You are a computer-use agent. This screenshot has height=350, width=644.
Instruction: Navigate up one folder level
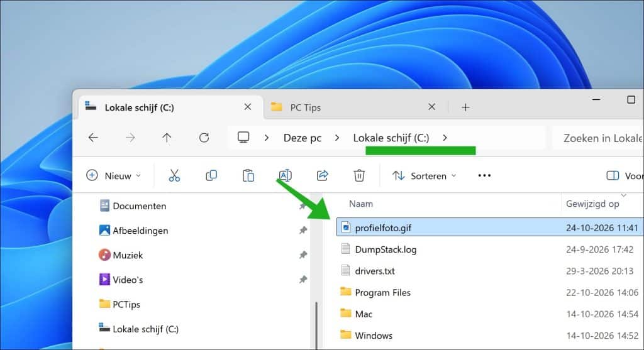click(x=167, y=138)
